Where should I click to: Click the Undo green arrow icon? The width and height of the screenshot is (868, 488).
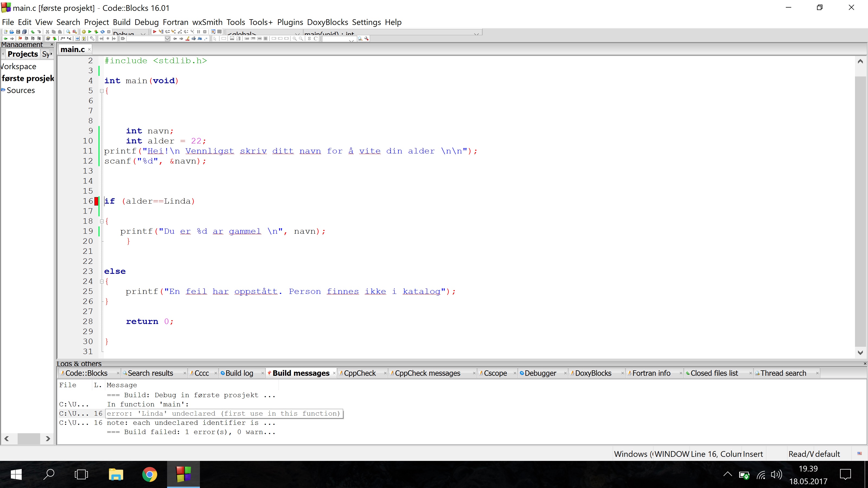33,32
